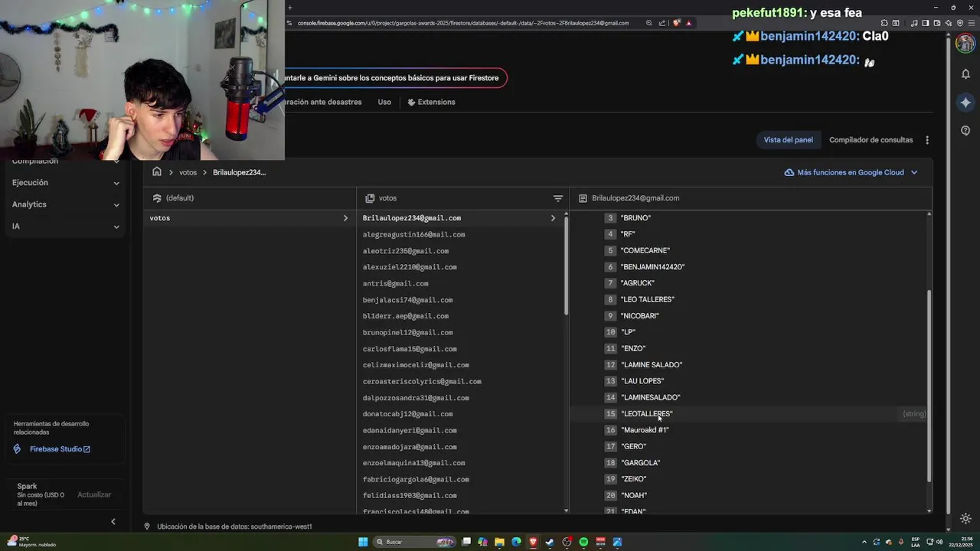This screenshot has width=980, height=551.
Task: Select document donatocabj12@gmail.com
Action: pos(407,414)
